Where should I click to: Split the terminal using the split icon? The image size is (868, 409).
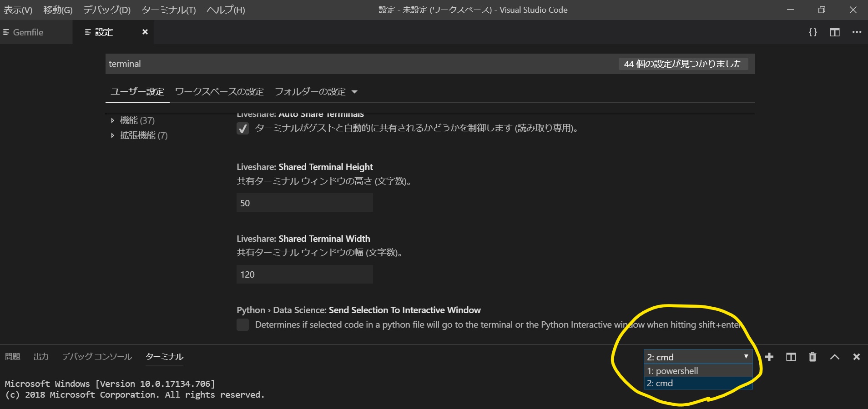[x=792, y=357]
